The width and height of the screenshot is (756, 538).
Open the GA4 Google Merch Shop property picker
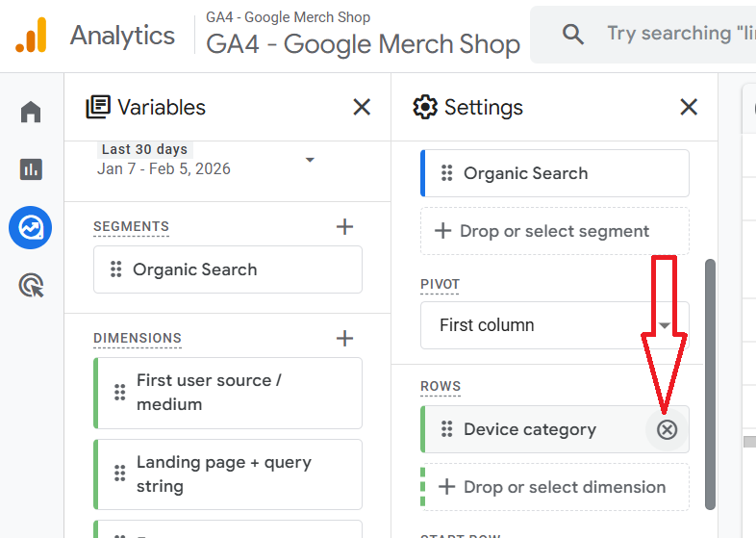coord(363,44)
